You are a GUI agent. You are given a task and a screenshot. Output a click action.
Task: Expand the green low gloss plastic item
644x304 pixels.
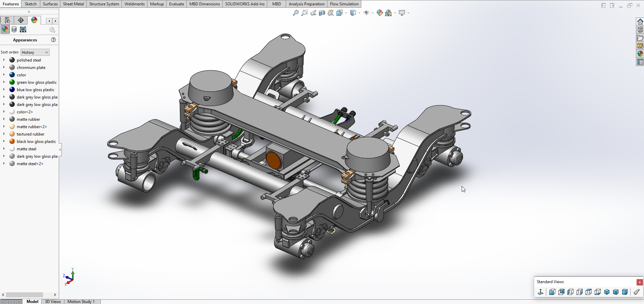pos(4,82)
